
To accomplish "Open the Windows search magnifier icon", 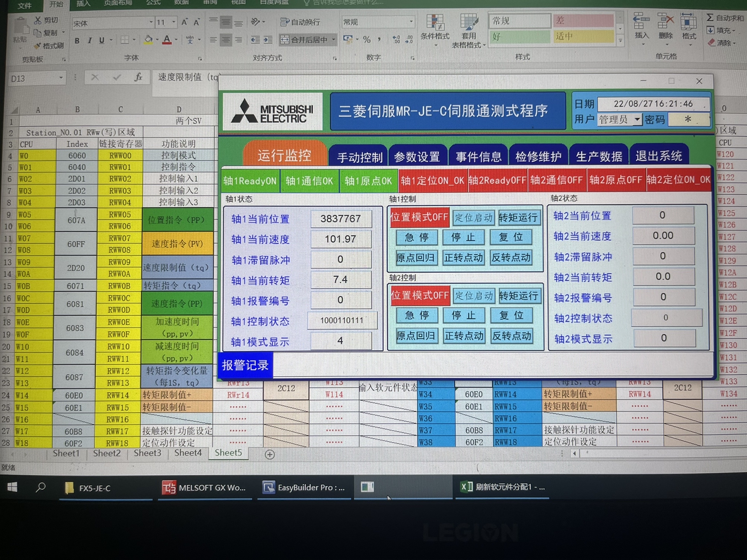I will (40, 487).
